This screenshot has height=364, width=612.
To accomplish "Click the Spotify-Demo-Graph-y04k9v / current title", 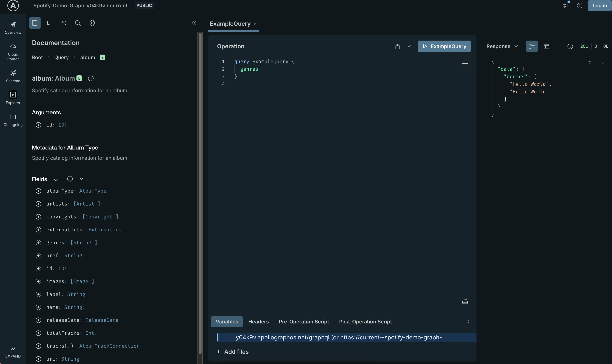I will [80, 5].
